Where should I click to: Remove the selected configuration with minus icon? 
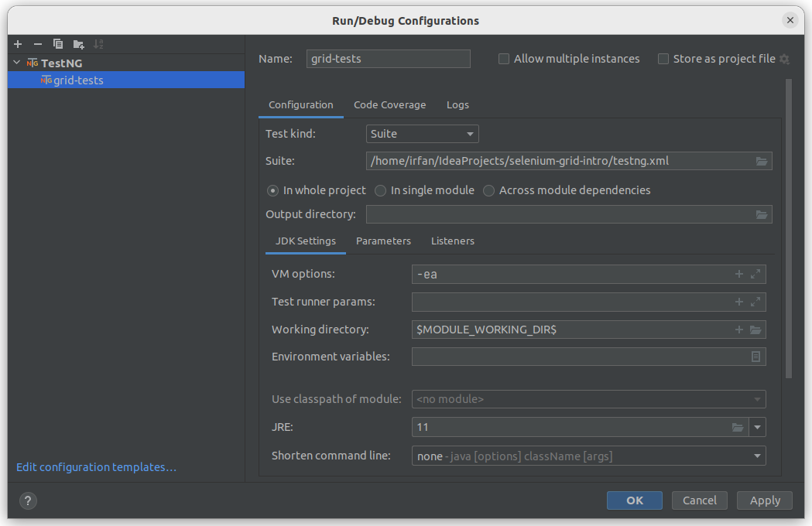click(38, 45)
